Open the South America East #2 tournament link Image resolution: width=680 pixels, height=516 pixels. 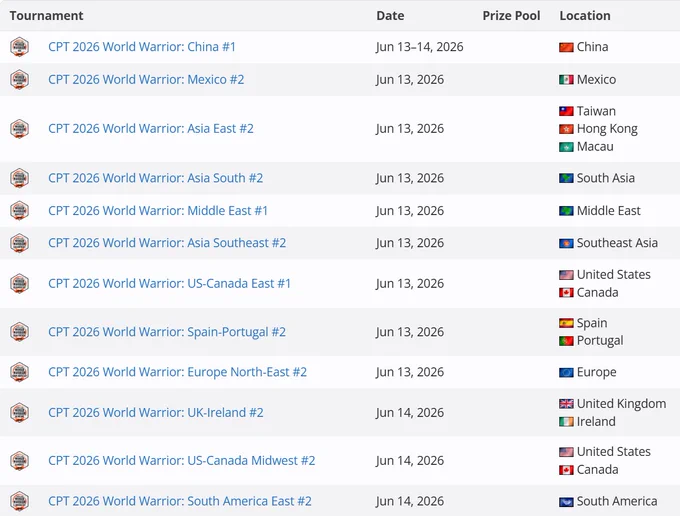(x=180, y=501)
